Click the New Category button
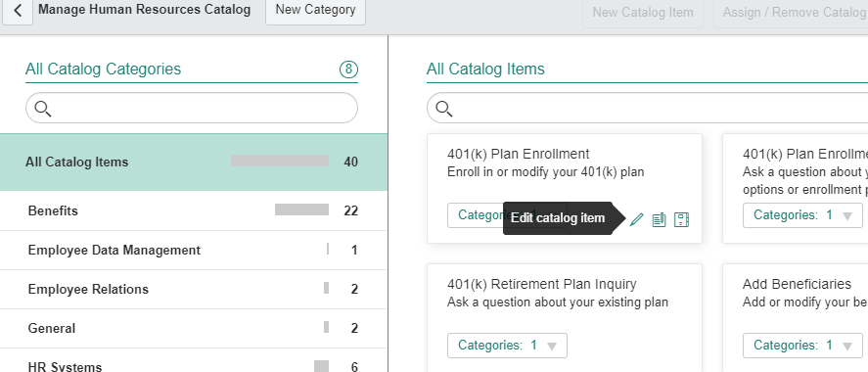Screen dimensions: 868x372 [x=315, y=11]
